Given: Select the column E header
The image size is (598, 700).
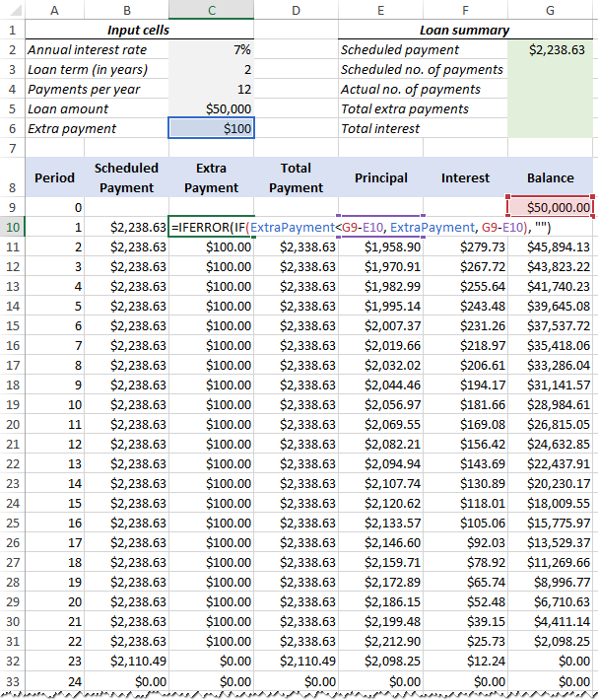Looking at the screenshot, I should click(x=380, y=9).
